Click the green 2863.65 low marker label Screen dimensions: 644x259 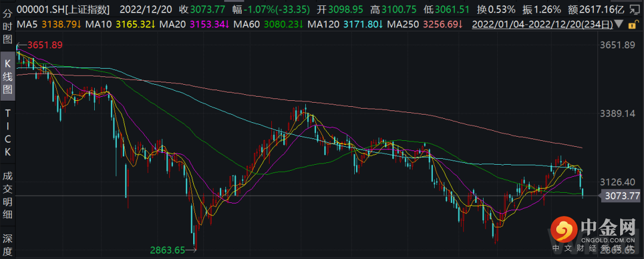click(x=168, y=250)
